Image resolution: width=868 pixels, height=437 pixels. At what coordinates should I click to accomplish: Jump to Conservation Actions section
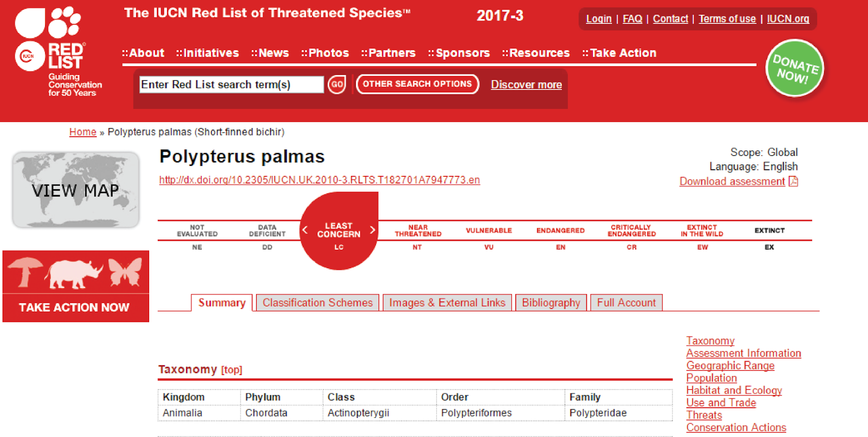coord(736,428)
